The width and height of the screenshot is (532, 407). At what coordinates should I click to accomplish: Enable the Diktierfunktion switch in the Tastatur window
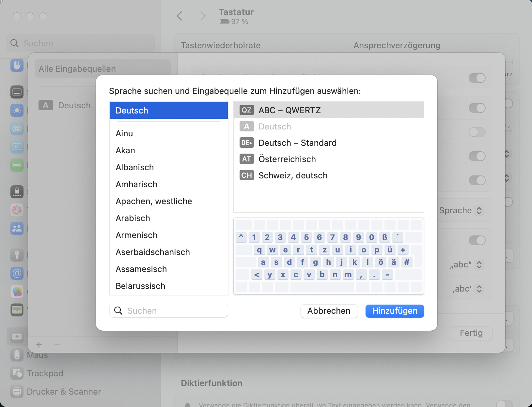tap(505, 404)
